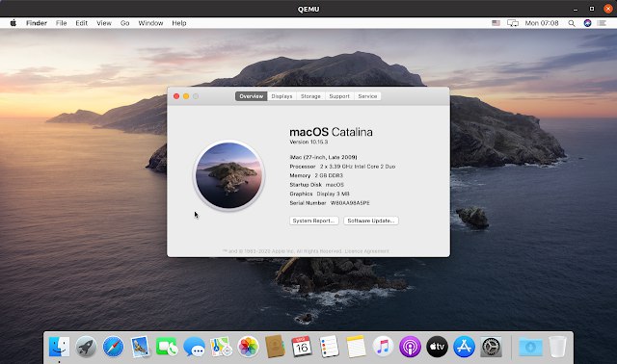Open Launchpad rocket icon

[x=86, y=347]
